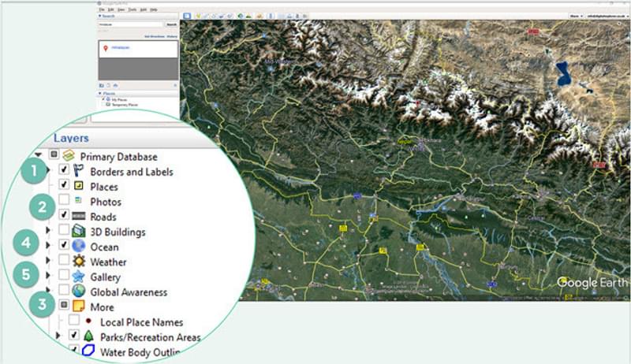This screenshot has width=631, height=364.
Task: Expand the 3D Buildings layer tree
Action: pos(49,232)
